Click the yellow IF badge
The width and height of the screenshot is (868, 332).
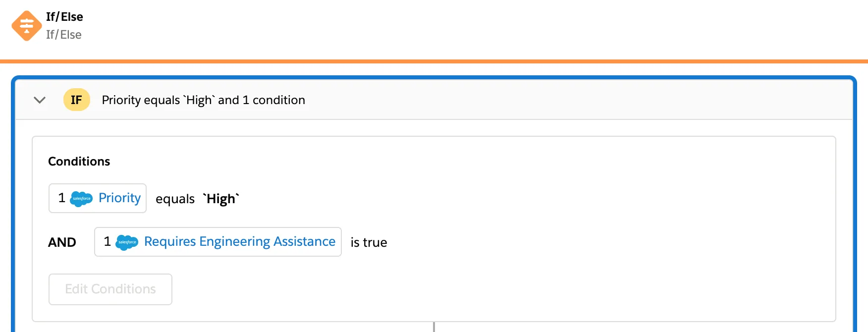(x=77, y=100)
